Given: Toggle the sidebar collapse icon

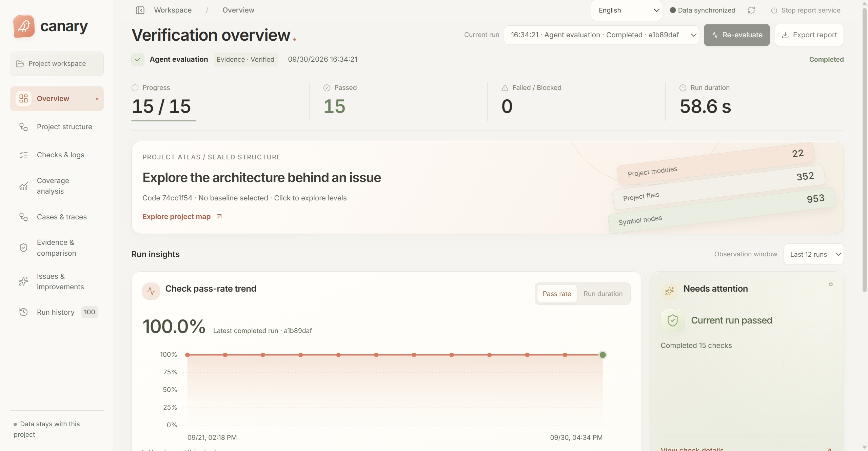Looking at the screenshot, I should tap(140, 10).
